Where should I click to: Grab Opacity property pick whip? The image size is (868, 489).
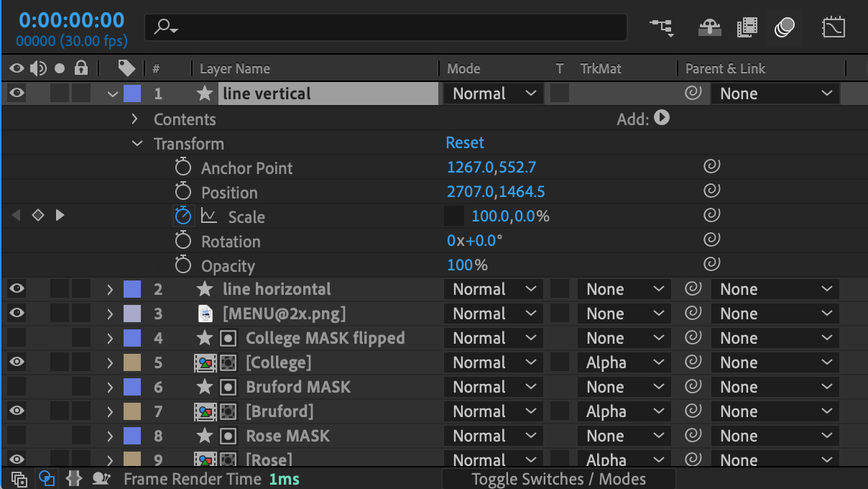tap(711, 265)
